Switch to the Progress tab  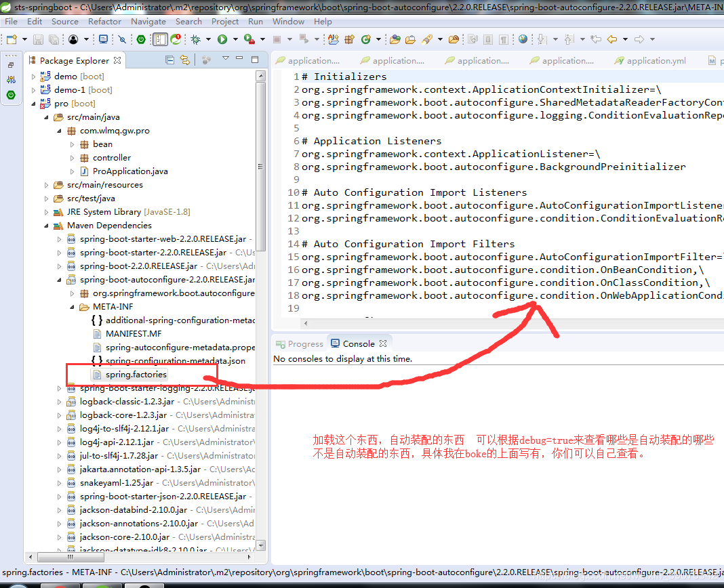coord(299,343)
